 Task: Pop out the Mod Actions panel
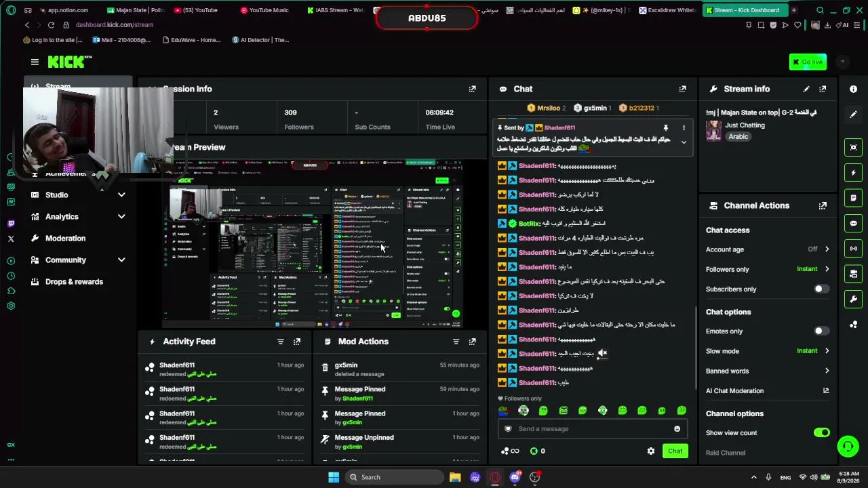coord(473,342)
